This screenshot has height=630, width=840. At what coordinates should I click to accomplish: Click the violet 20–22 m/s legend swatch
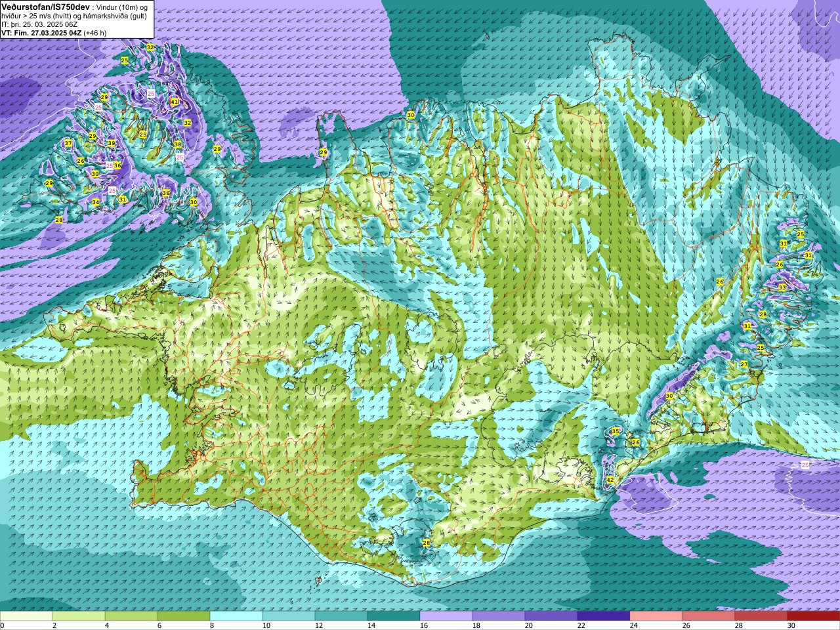pyautogui.click(x=551, y=616)
